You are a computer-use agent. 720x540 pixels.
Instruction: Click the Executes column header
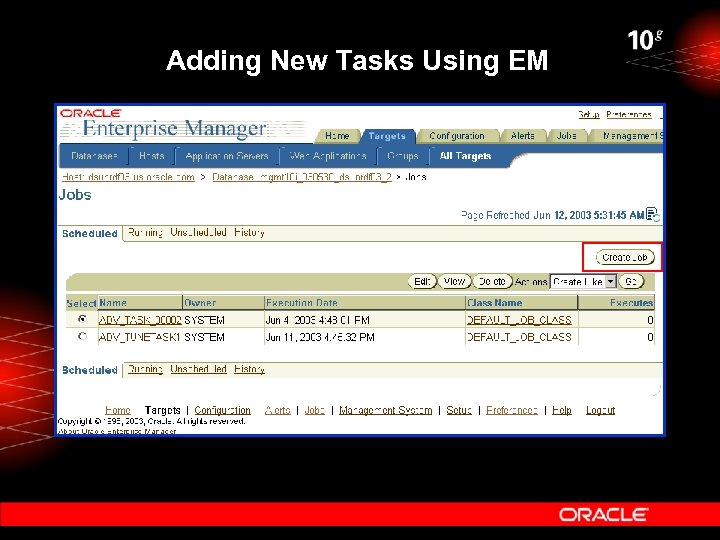point(631,303)
